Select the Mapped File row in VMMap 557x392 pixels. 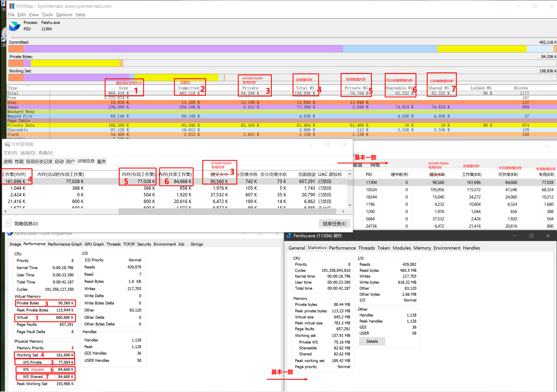(282, 116)
